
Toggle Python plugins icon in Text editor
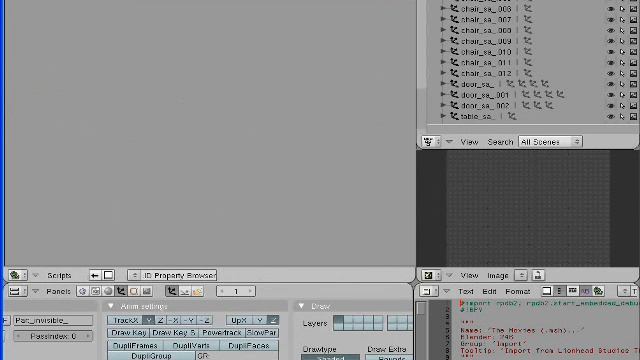[x=598, y=291]
